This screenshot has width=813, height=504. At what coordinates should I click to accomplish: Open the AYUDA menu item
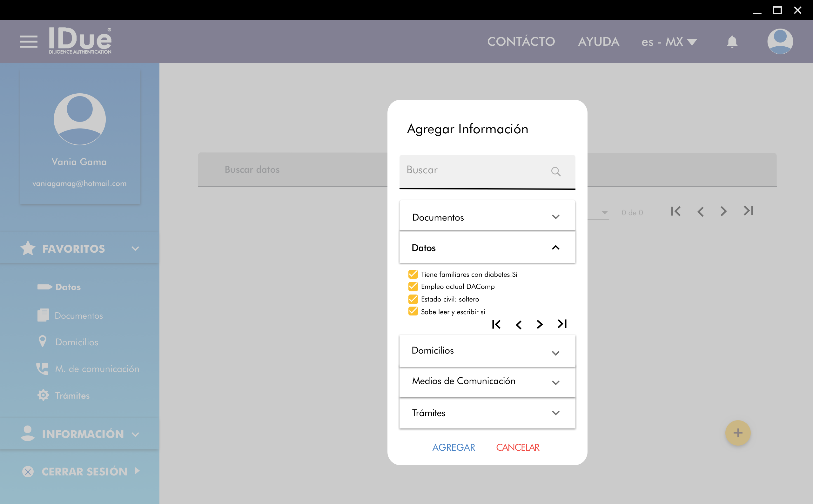(x=599, y=42)
